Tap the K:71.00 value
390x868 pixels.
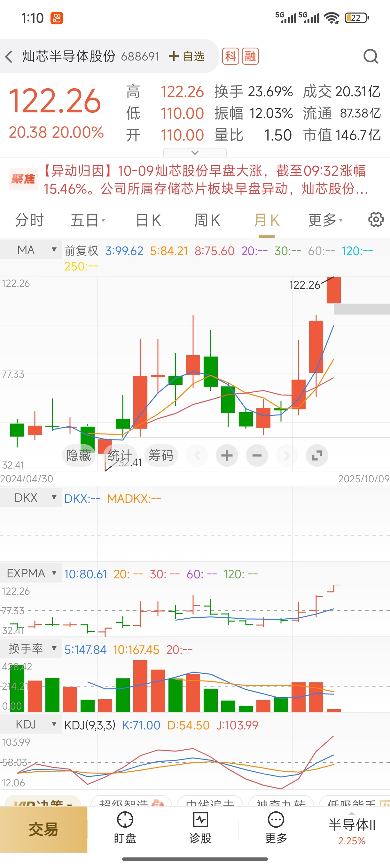click(x=141, y=725)
